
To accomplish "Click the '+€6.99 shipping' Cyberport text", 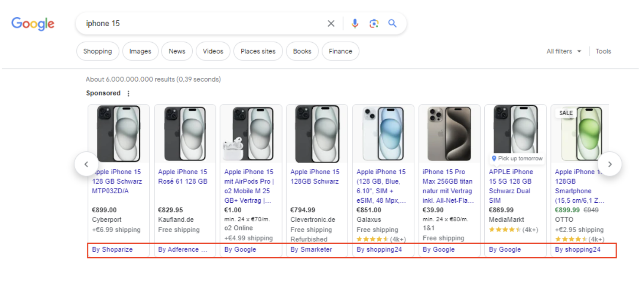I will pos(116,230).
